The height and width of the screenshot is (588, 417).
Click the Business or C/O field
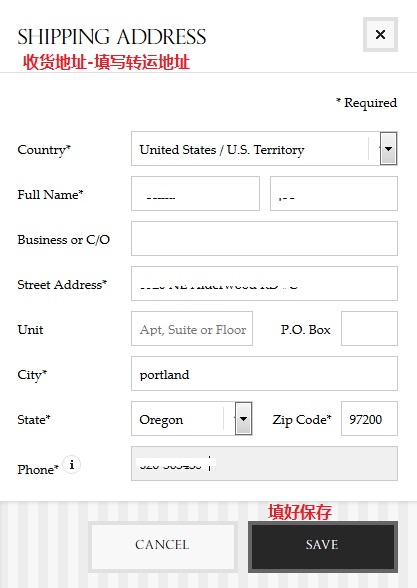pos(264,238)
